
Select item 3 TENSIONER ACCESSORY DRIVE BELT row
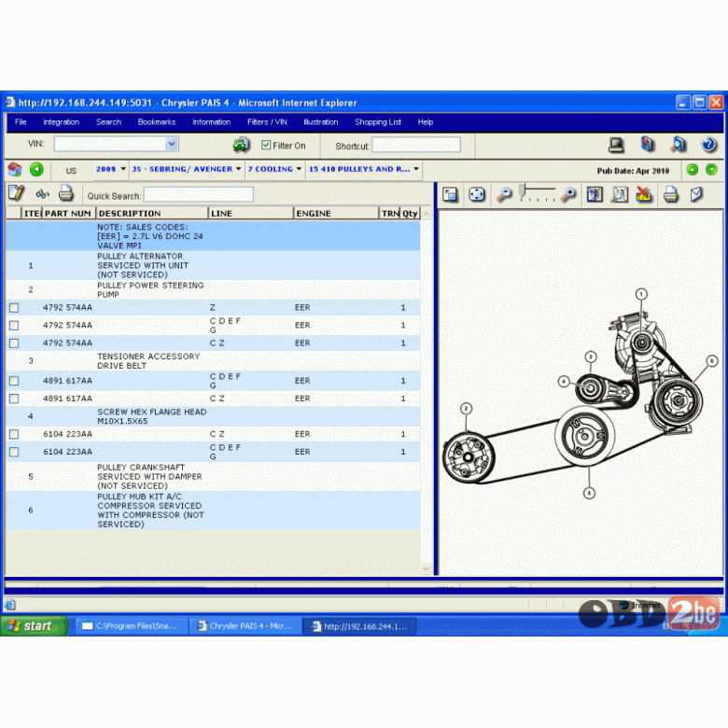(x=213, y=361)
